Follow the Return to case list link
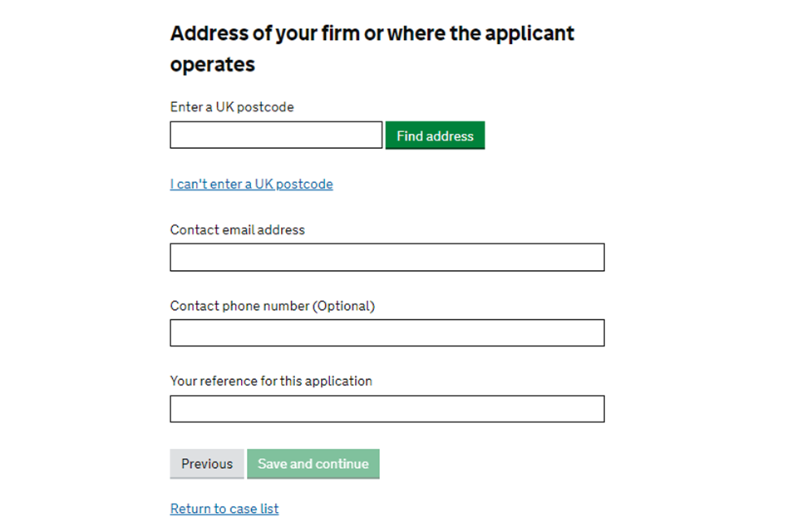 tap(224, 509)
